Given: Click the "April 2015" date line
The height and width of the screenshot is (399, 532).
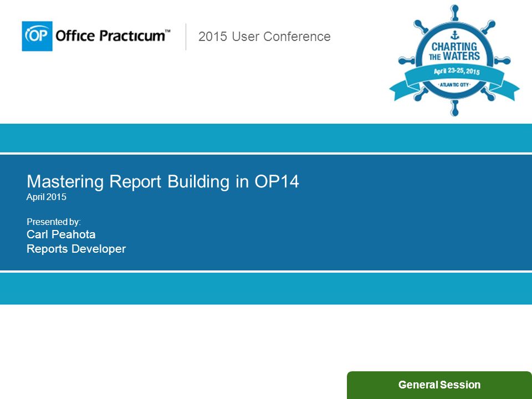Looking at the screenshot, I should click(47, 197).
